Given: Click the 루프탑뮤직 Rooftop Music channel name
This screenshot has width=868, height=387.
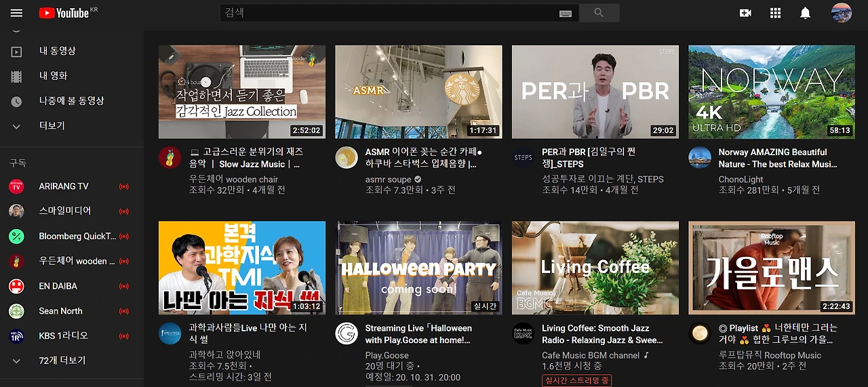Looking at the screenshot, I should (770, 355).
